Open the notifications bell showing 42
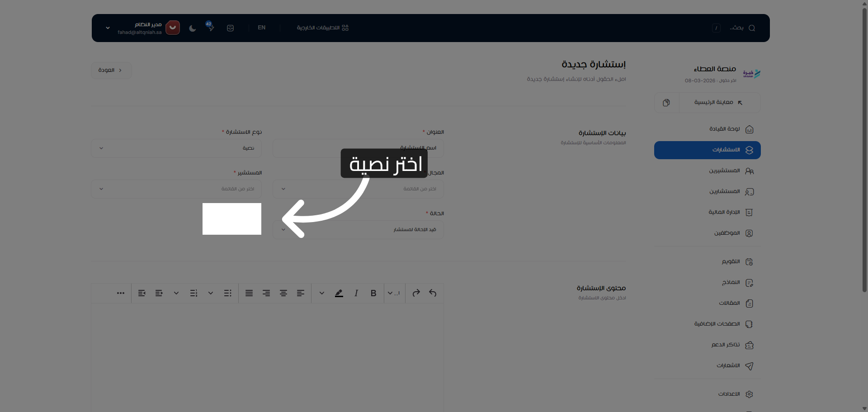This screenshot has width=868, height=412. 210,28
